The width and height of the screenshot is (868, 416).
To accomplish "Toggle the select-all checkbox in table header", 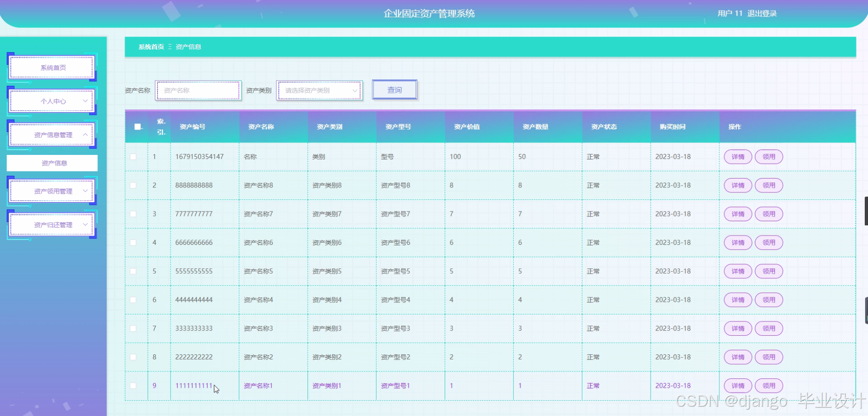I will [138, 127].
